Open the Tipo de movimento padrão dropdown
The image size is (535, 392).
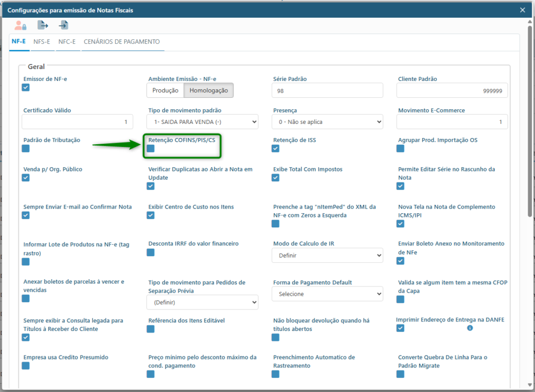(203, 122)
